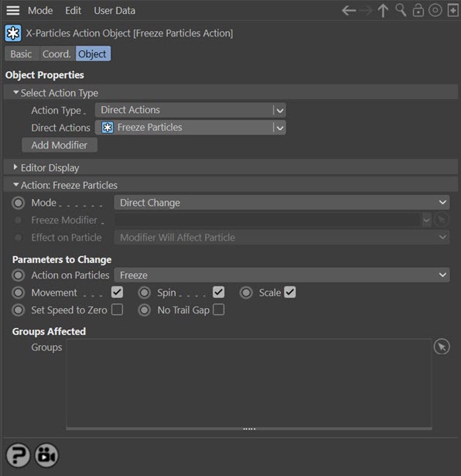The image size is (461, 476).
Task: Click inside the Groups list field
Action: 249,383
